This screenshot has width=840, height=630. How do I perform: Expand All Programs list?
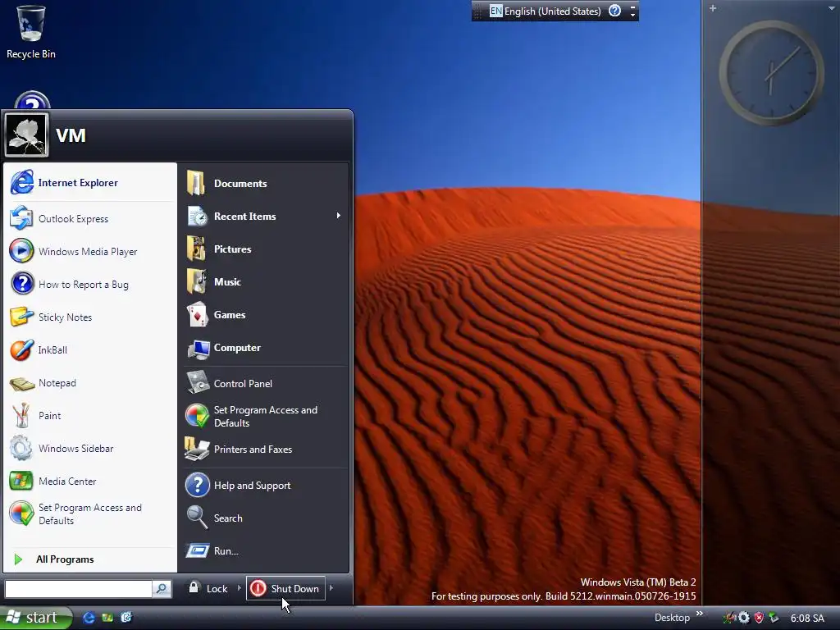click(89, 559)
